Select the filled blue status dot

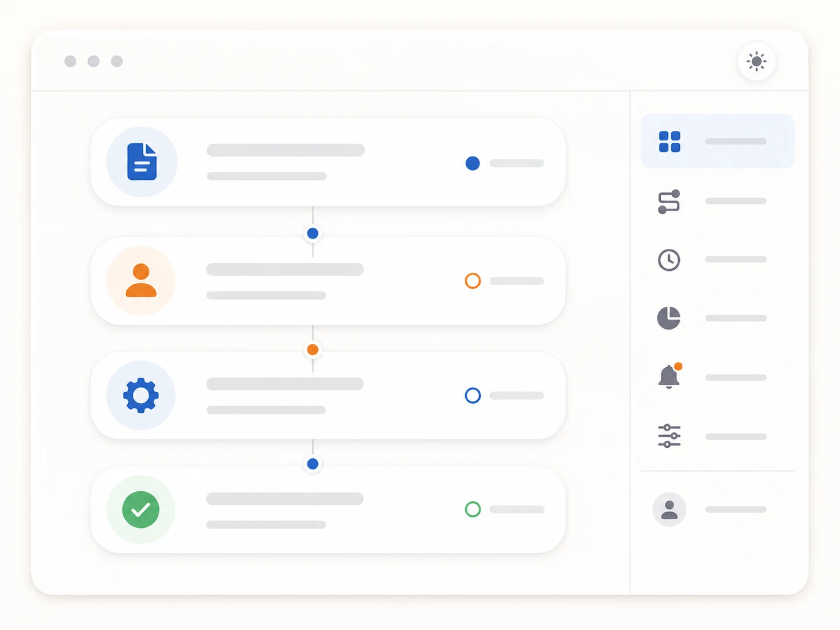[x=473, y=164]
